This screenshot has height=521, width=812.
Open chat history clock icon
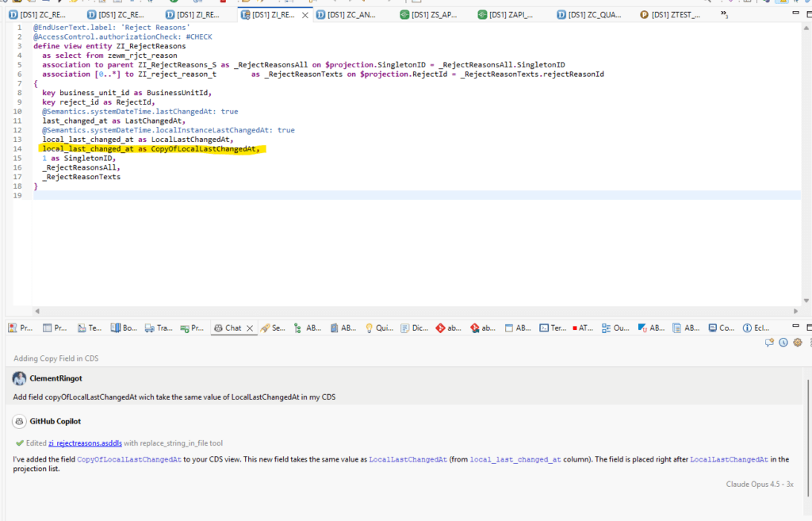click(783, 343)
